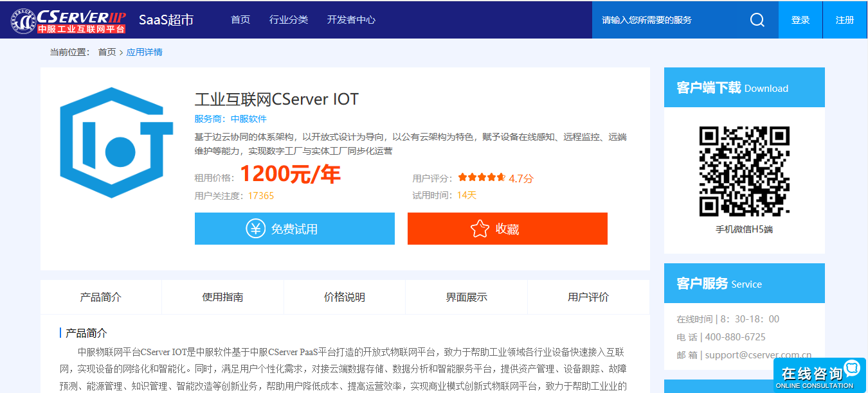Switch to 用户评价 tab
868x393 pixels.
coord(588,297)
